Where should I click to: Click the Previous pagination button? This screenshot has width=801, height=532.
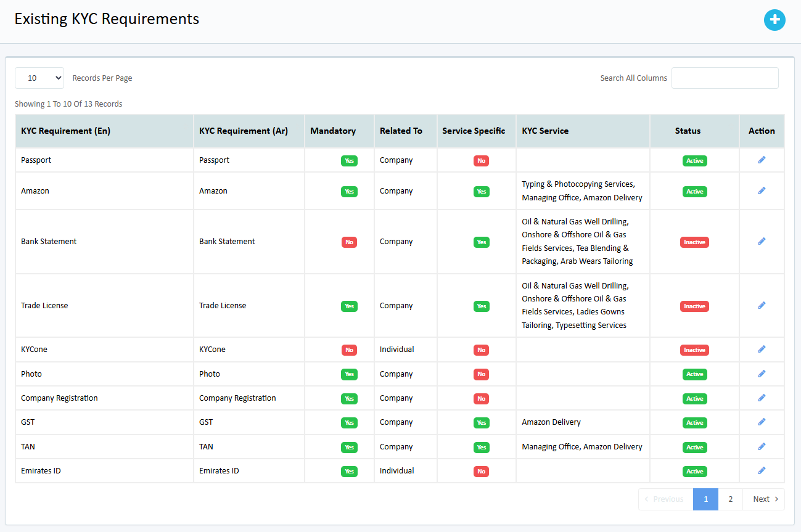pos(665,499)
